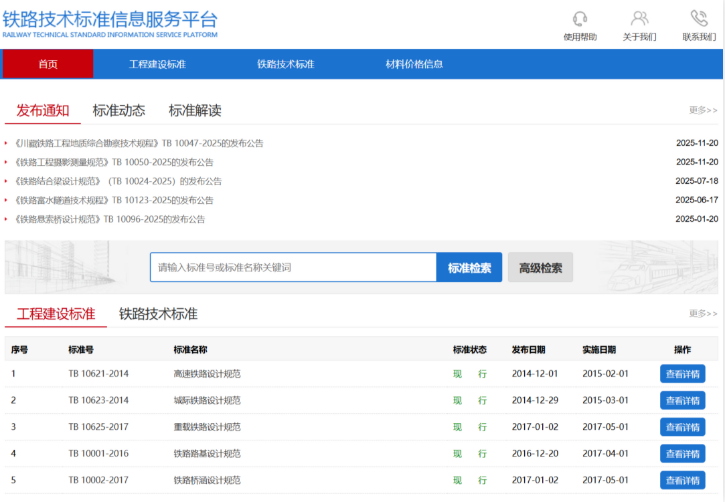Click 查看详情 for 高速铁路设计规范

pos(682,374)
